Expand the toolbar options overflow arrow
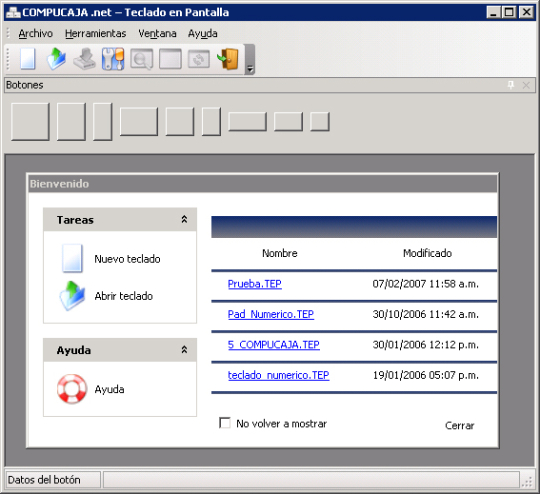 (250, 59)
